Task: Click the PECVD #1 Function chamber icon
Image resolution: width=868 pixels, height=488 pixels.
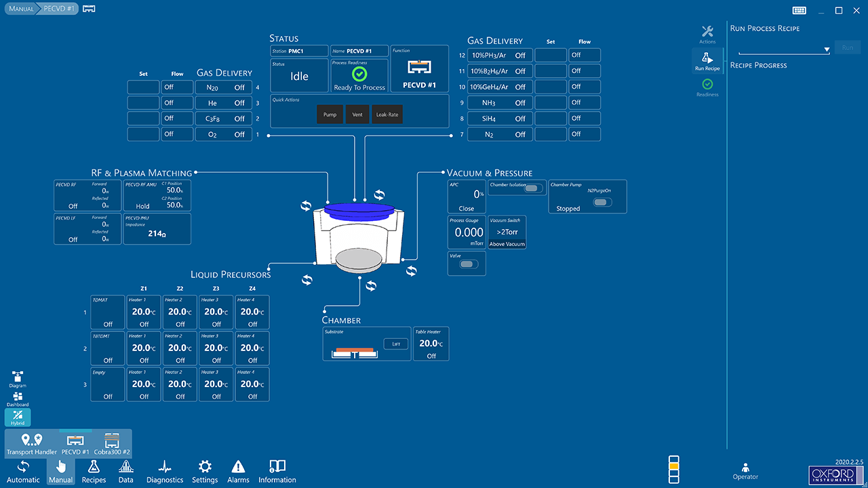Action: [418, 68]
